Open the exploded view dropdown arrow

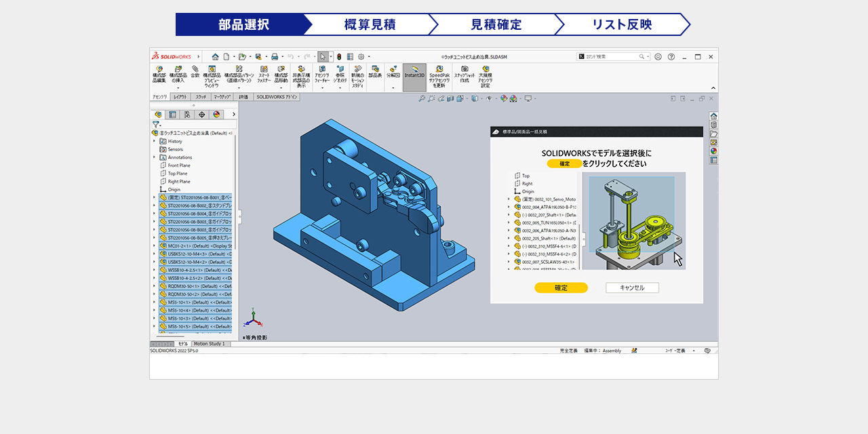point(393,87)
